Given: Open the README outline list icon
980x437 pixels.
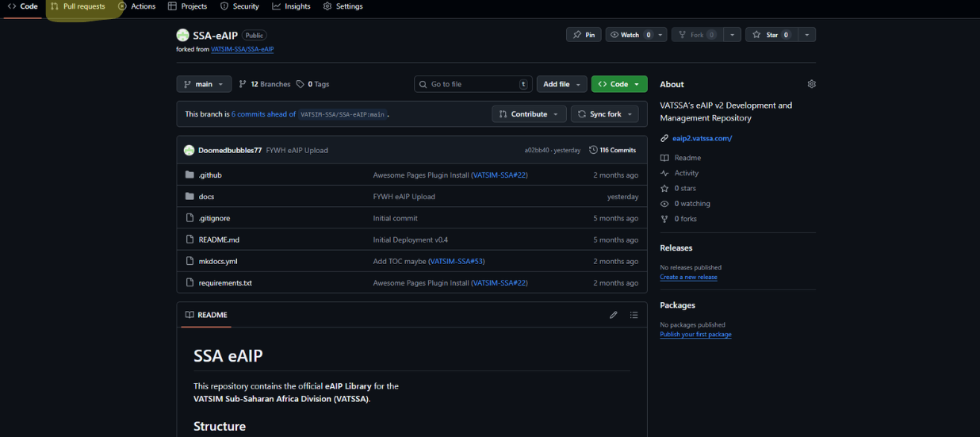Looking at the screenshot, I should tap(634, 315).
